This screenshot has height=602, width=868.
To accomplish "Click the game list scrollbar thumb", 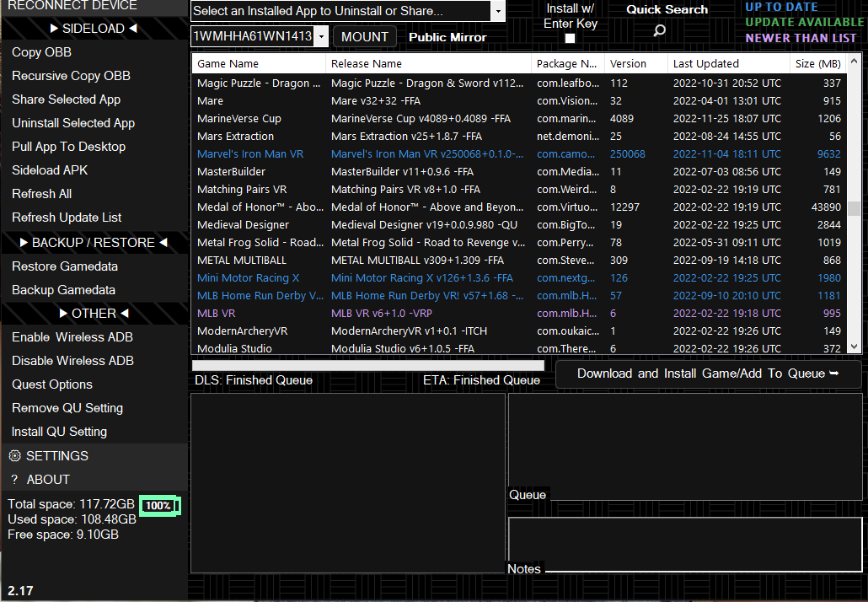I will tap(855, 208).
